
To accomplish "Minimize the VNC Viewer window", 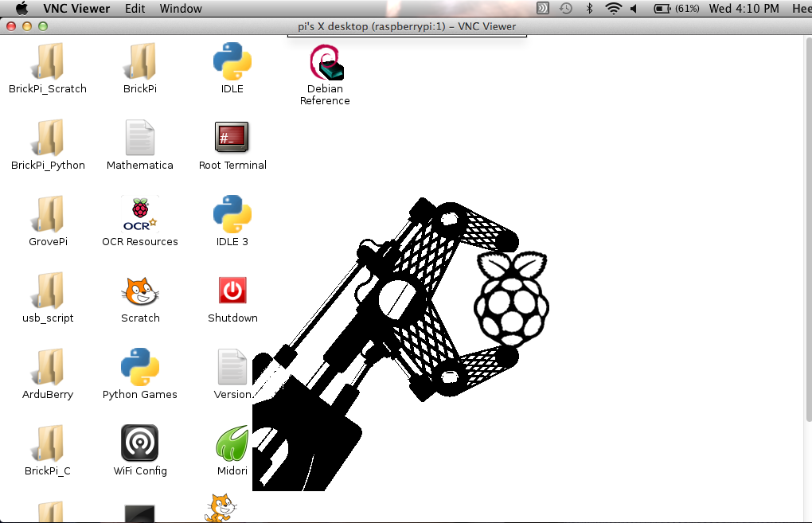I will point(27,26).
